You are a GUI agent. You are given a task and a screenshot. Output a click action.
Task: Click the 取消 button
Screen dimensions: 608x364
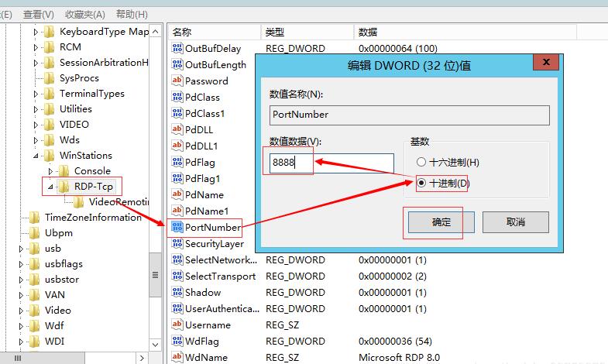(x=515, y=221)
